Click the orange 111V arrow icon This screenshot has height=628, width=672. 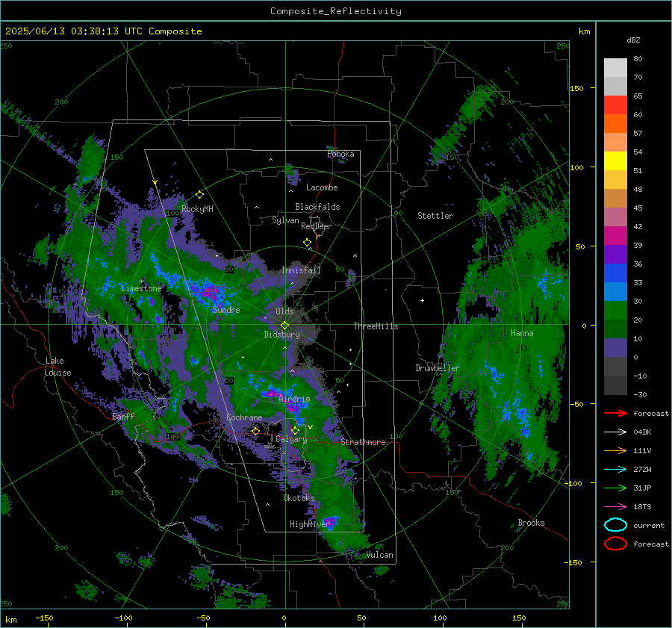(x=615, y=450)
